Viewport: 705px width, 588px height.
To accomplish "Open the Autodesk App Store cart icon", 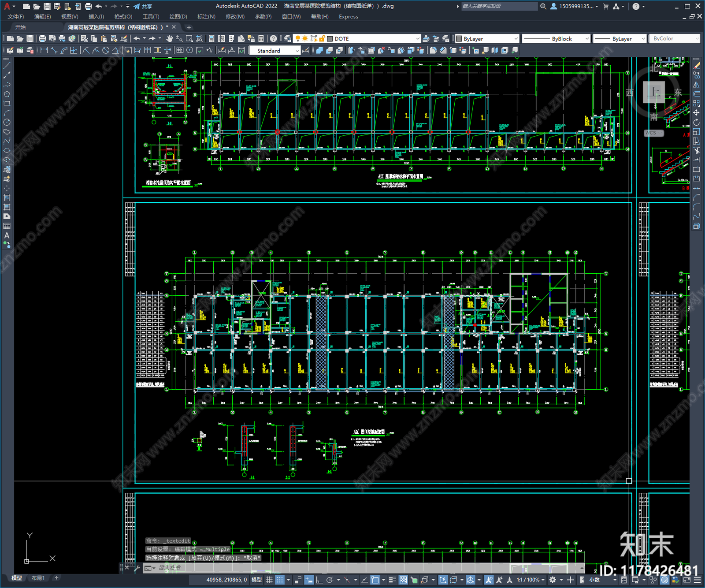I will 606,6.
